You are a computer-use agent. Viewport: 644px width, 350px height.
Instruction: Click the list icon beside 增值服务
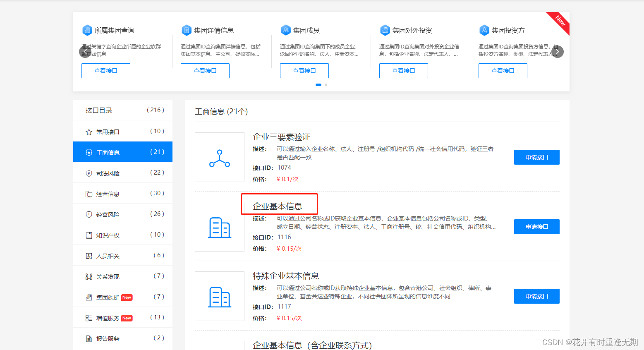tap(89, 318)
